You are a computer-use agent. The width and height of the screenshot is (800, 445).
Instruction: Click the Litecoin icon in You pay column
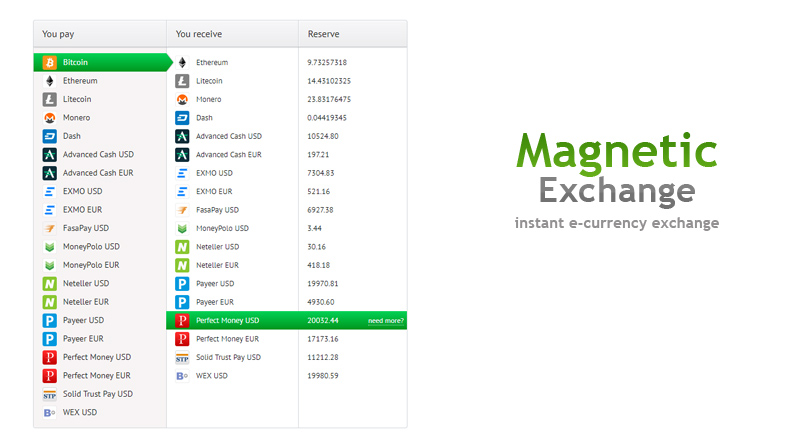click(x=49, y=99)
